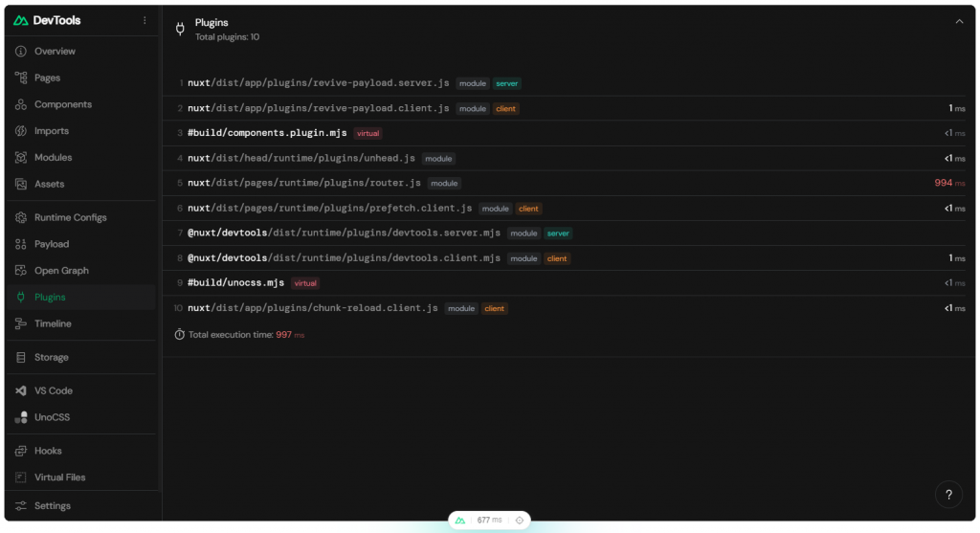Open the Open Graph label in sidebar
The height and width of the screenshot is (533, 980).
62,271
